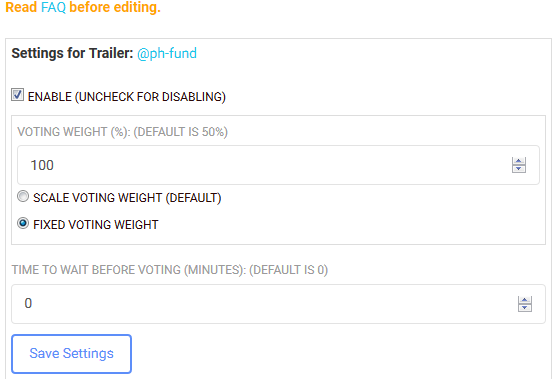The height and width of the screenshot is (379, 560).
Task: Select the Scale Voting Weight radio button
Action: 23,196
